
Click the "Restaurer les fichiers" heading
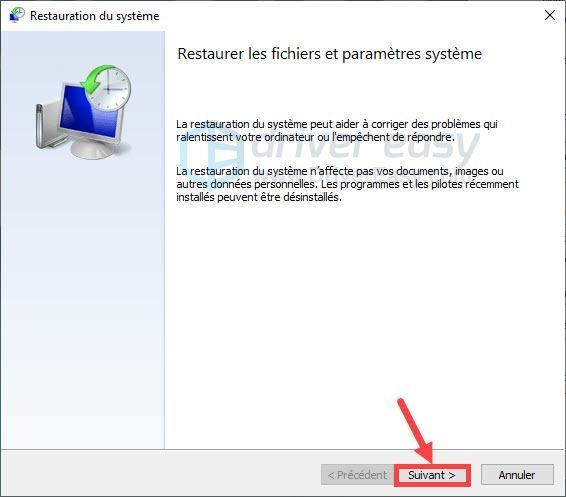pos(330,54)
